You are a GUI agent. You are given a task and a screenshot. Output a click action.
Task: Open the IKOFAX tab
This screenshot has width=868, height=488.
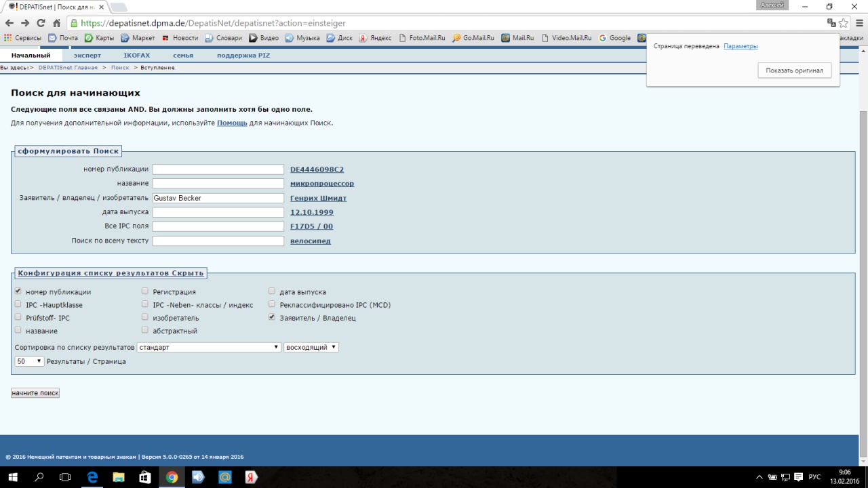pos(136,56)
